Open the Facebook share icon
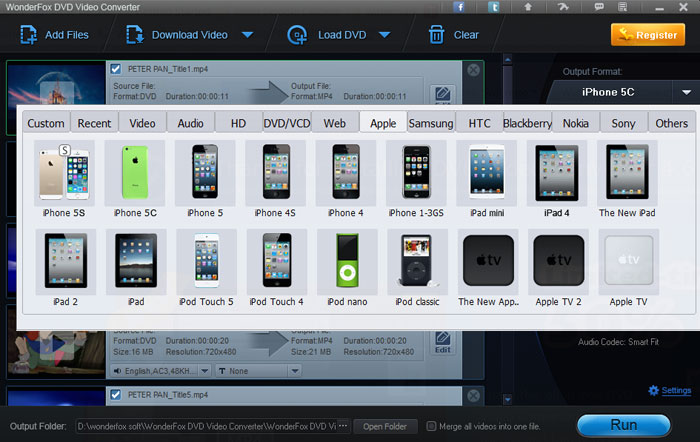This screenshot has height=442, width=700. (x=459, y=7)
